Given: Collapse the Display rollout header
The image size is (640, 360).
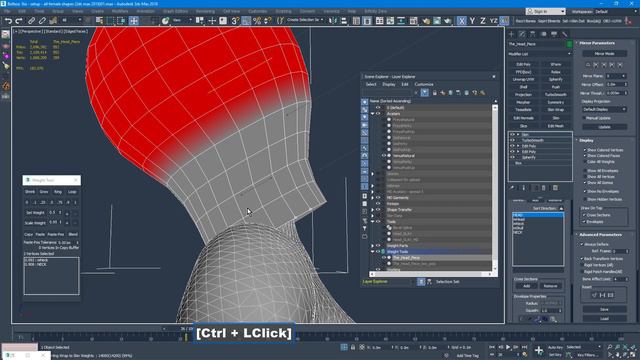Looking at the screenshot, I should coord(586,140).
